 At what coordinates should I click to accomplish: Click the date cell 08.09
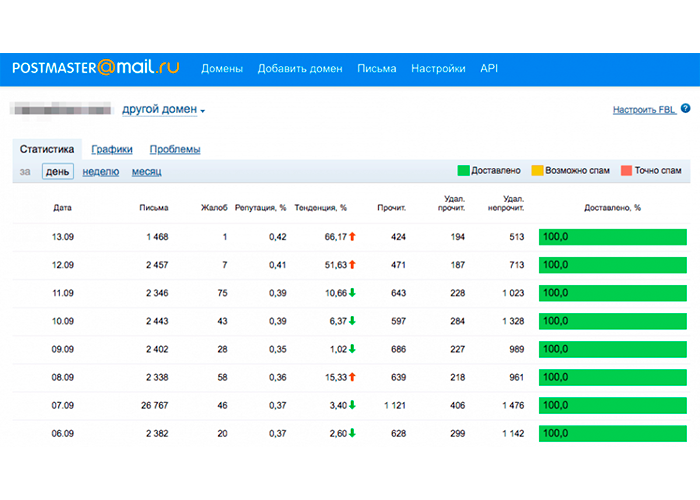click(62, 378)
